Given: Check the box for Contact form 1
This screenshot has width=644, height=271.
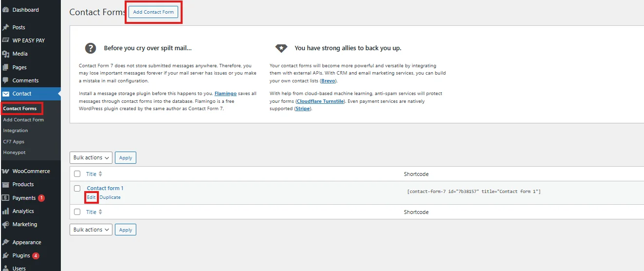Looking at the screenshot, I should 77,188.
